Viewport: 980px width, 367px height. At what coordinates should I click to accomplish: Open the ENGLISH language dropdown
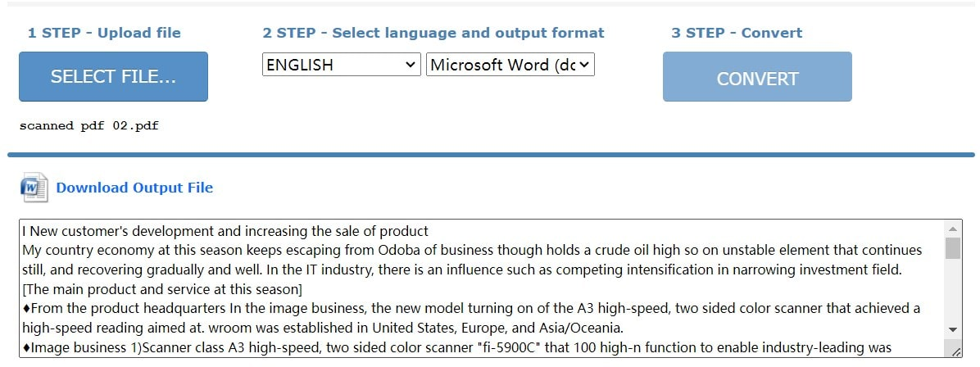pos(341,65)
